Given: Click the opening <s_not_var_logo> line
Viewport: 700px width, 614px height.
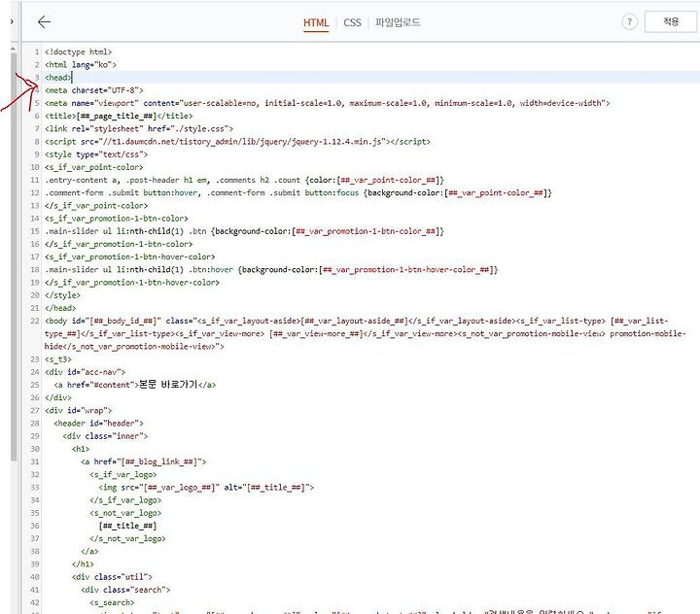Looking at the screenshot, I should [x=125, y=513].
